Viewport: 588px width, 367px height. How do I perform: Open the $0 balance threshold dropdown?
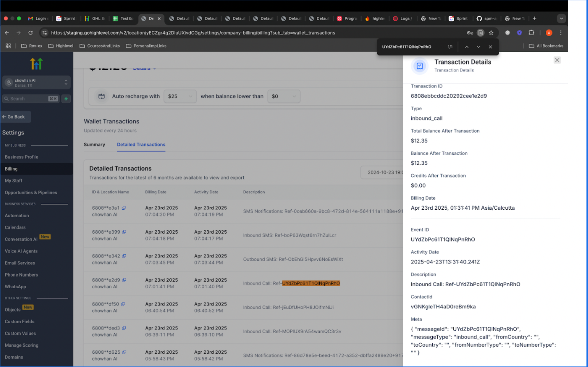point(284,96)
